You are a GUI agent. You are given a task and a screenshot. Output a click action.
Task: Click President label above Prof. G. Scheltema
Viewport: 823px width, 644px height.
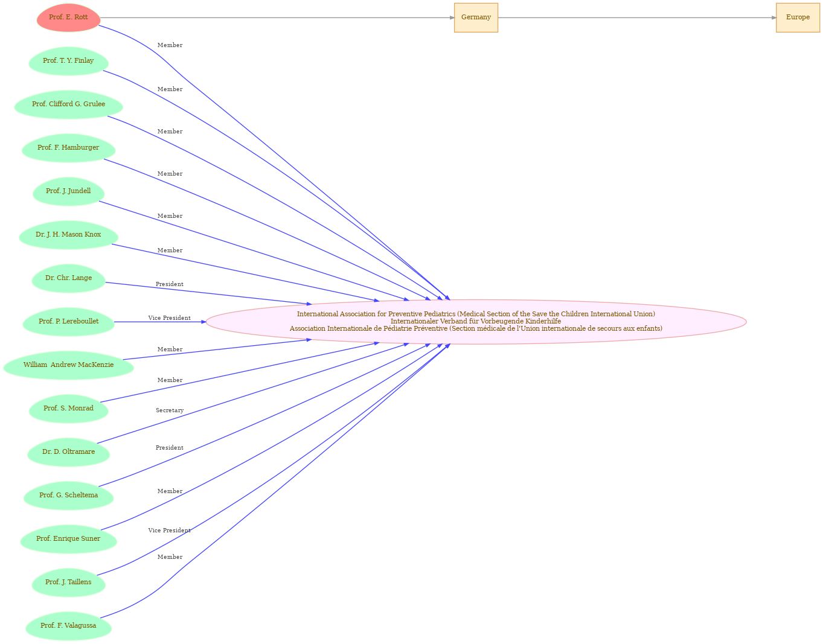(170, 448)
